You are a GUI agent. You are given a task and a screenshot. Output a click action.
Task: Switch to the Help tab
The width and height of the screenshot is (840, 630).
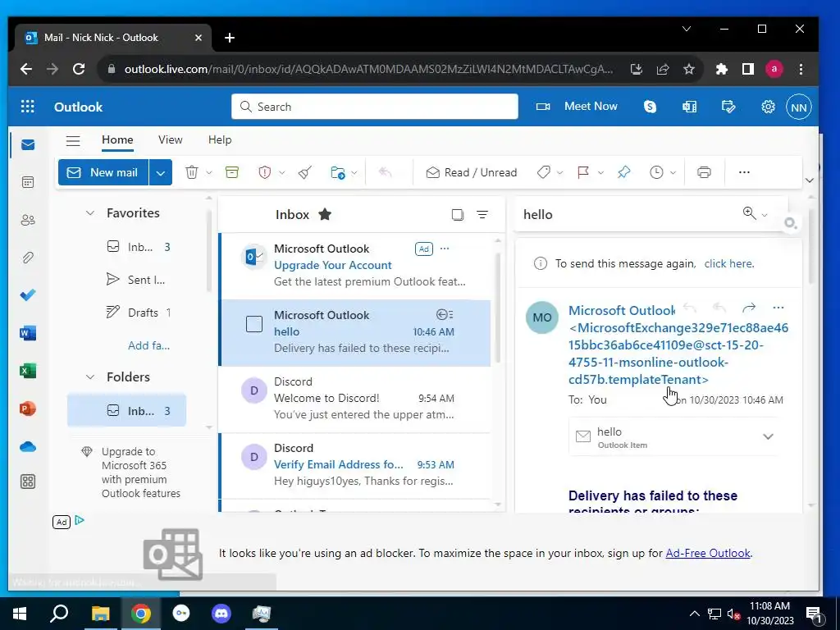pyautogui.click(x=220, y=139)
